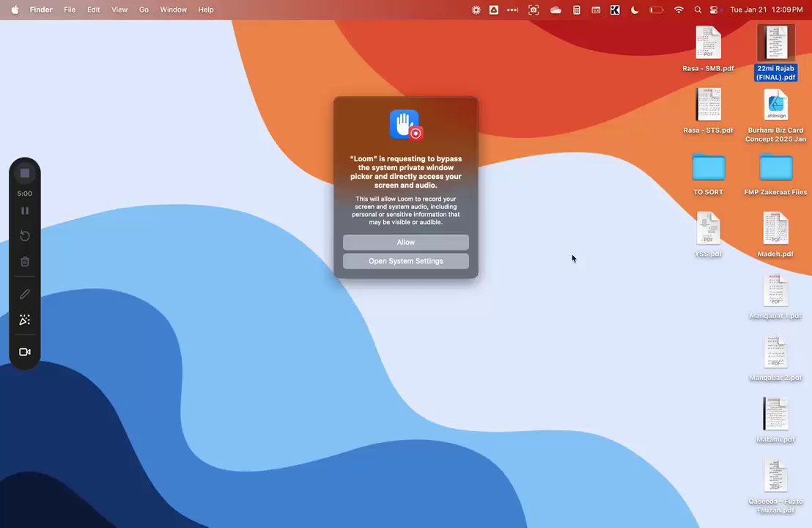This screenshot has height=528, width=812.
Task: Delete the Loom recording with the trash icon
Action: pos(25,262)
